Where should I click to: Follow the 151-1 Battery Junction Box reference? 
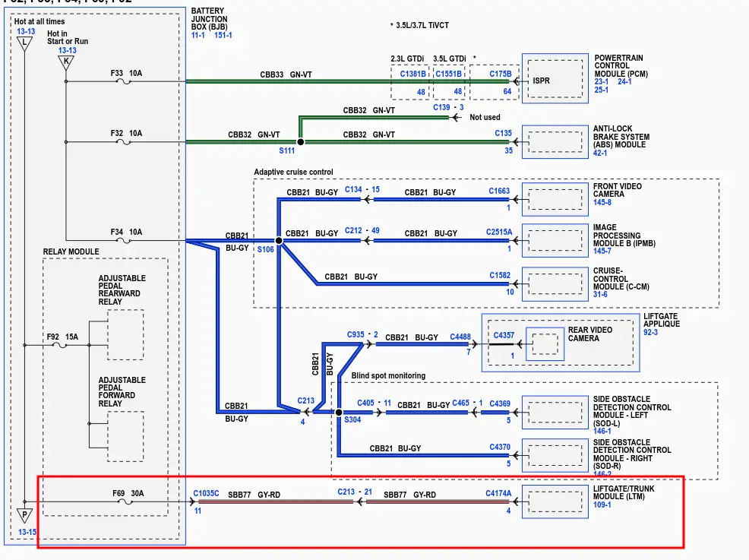pos(223,36)
